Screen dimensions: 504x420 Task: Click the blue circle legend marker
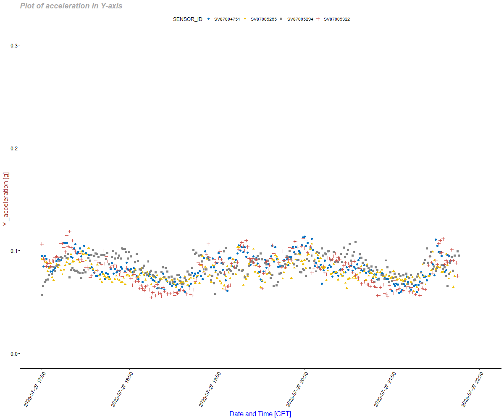209,19
